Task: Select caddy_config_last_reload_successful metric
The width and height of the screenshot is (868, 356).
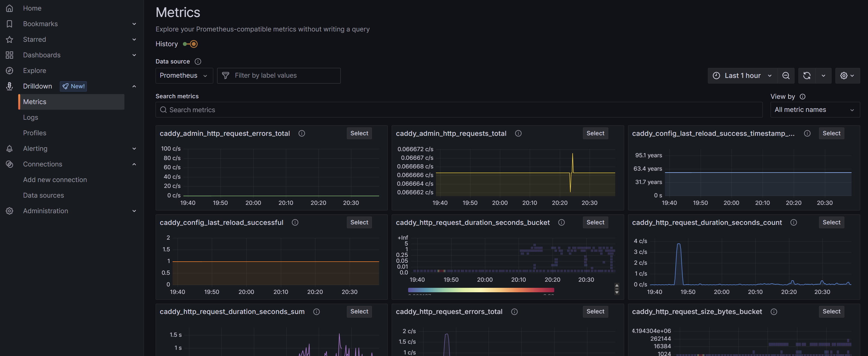Action: pyautogui.click(x=359, y=223)
